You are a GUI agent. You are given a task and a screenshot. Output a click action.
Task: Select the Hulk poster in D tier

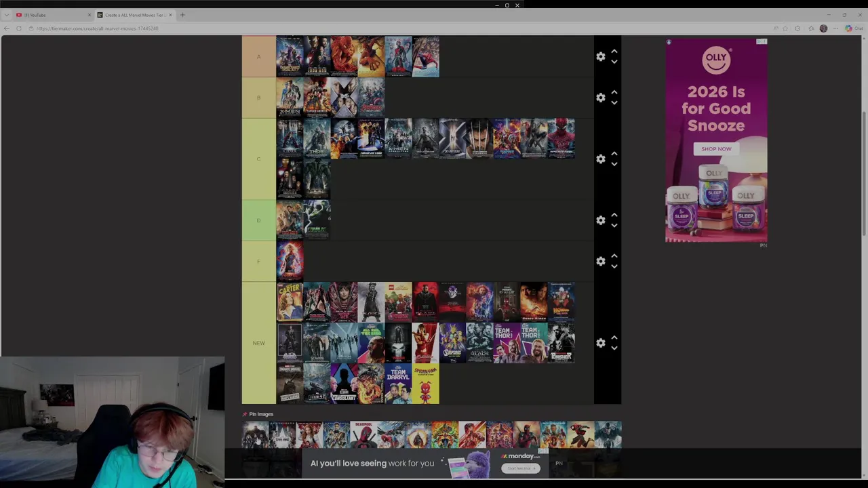coord(317,220)
